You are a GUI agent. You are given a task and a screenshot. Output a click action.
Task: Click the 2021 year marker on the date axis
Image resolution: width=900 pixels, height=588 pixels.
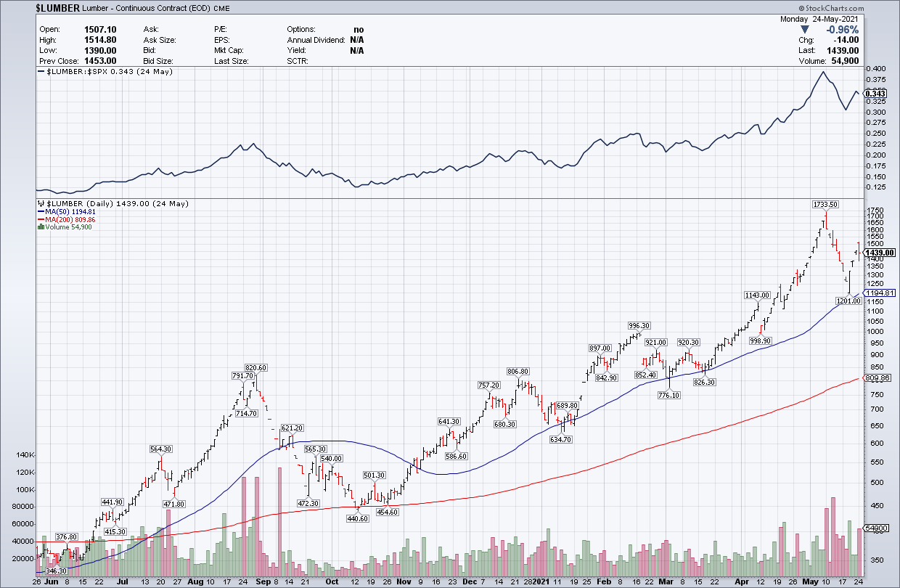click(539, 582)
